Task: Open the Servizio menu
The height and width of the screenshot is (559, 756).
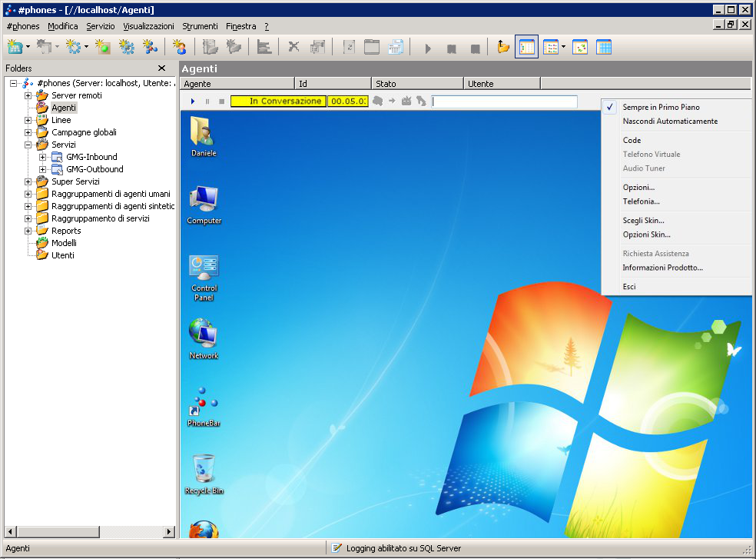Action: (x=101, y=26)
